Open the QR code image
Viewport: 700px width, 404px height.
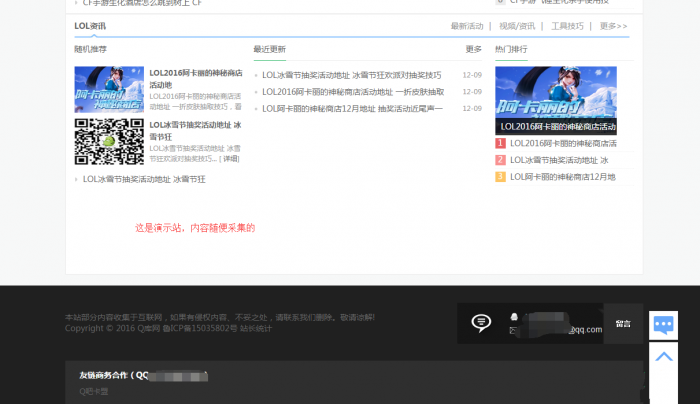[x=108, y=141]
